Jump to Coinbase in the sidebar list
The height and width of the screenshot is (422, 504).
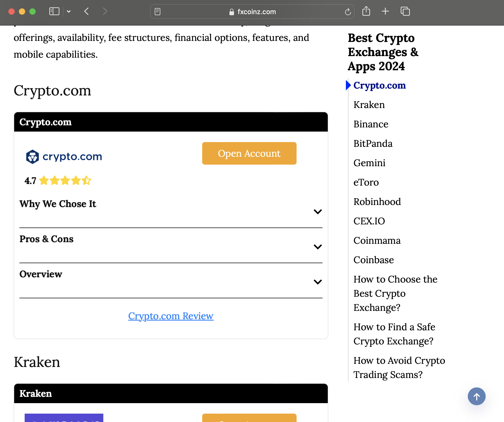(373, 260)
